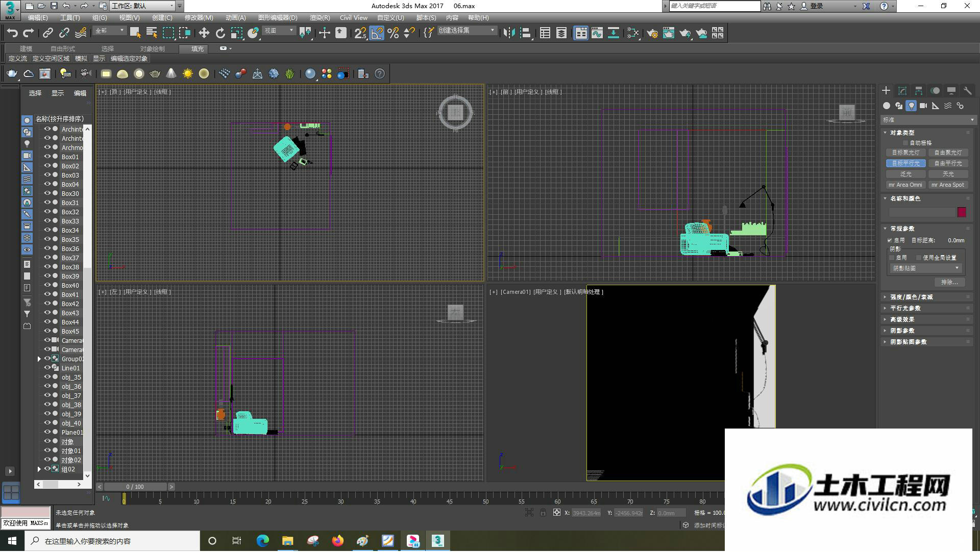Select the Link tool (chain icon)

pos(48,33)
